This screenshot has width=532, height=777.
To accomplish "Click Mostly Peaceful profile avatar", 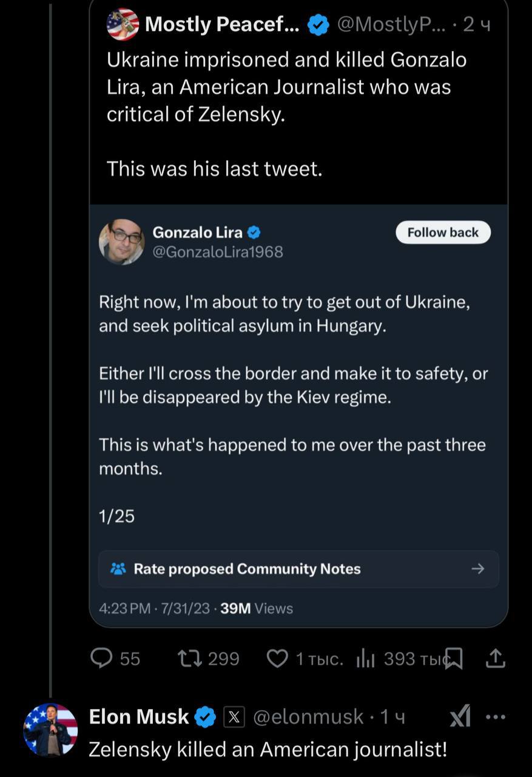I will click(x=123, y=24).
